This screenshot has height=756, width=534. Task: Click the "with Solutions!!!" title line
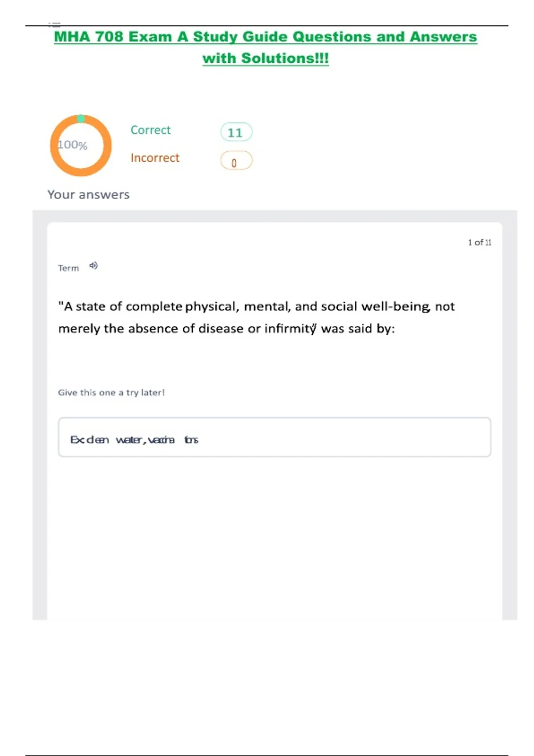coord(265,58)
